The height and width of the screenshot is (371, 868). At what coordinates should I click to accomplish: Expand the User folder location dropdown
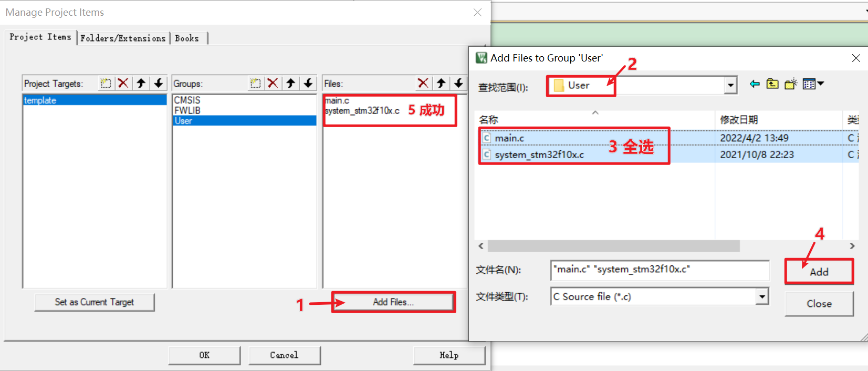[x=730, y=85]
